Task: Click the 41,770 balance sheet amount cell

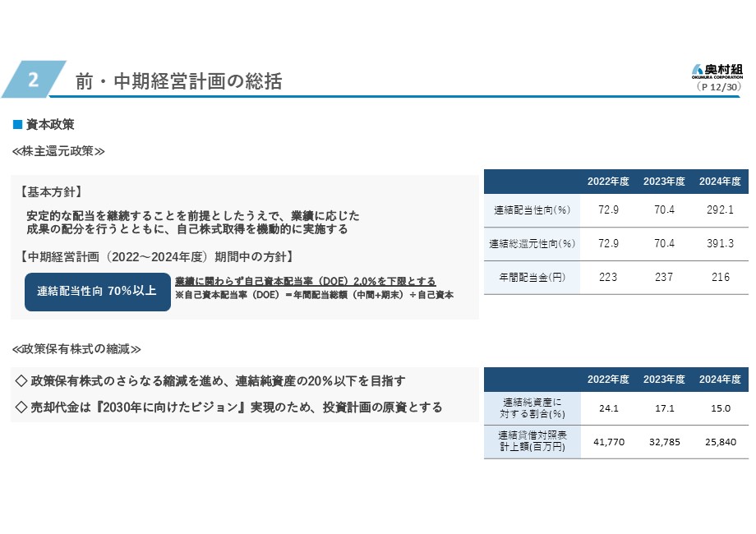Action: (609, 442)
